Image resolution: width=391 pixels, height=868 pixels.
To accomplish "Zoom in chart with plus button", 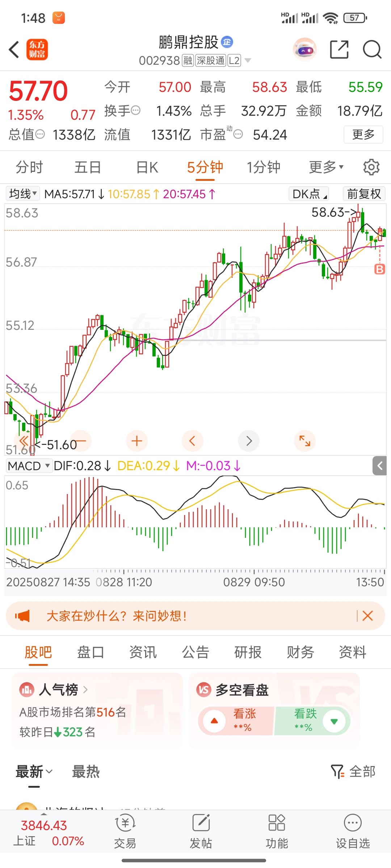I will [136, 441].
